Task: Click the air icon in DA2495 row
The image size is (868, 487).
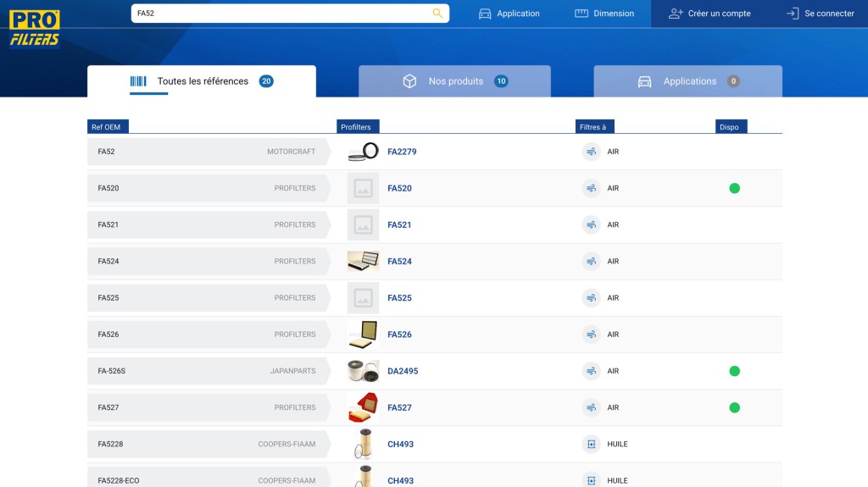Action: tap(591, 371)
